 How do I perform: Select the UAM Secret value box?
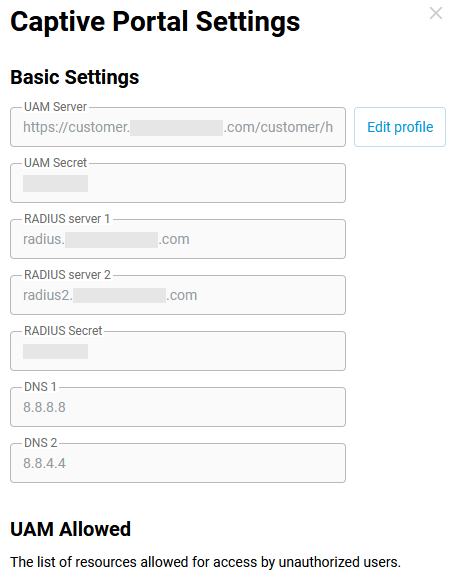click(178, 183)
